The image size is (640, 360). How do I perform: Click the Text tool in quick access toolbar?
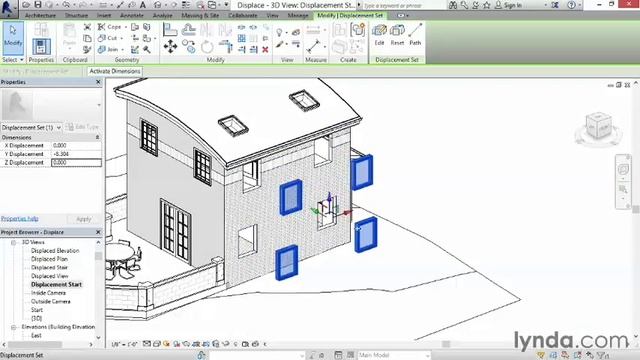[x=143, y=5]
